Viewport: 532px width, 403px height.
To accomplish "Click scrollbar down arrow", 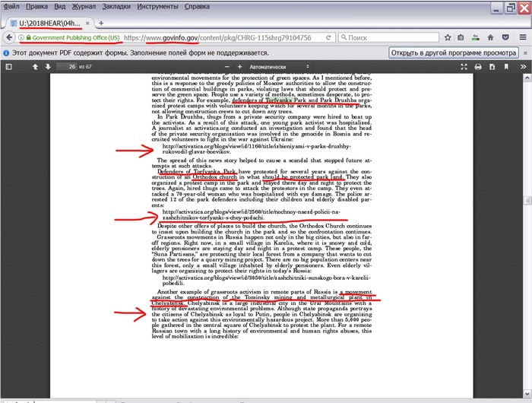I will tap(527, 394).
